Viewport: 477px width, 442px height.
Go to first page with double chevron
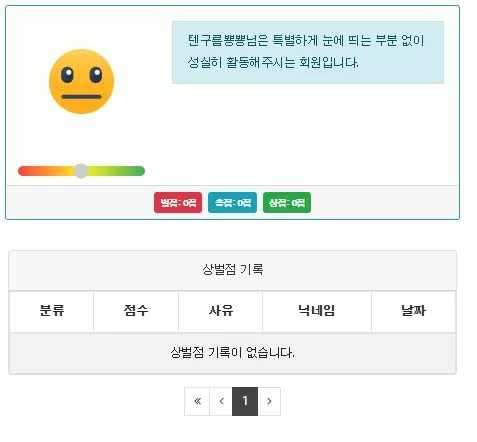coord(197,401)
